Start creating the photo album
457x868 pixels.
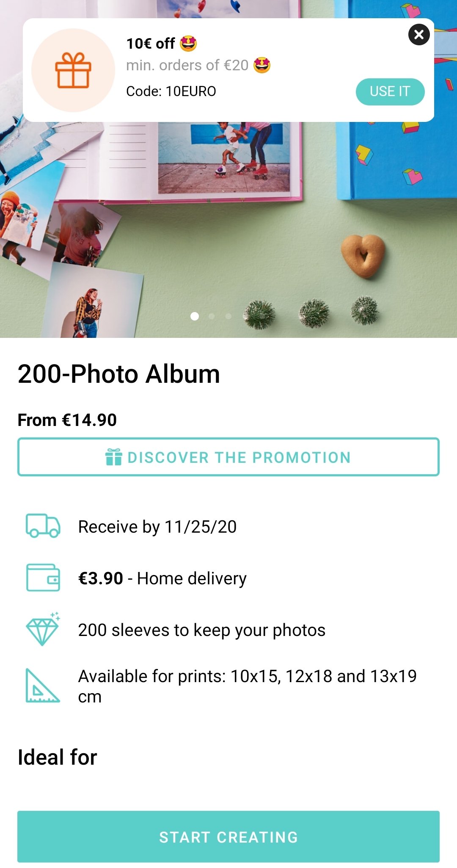tap(228, 837)
